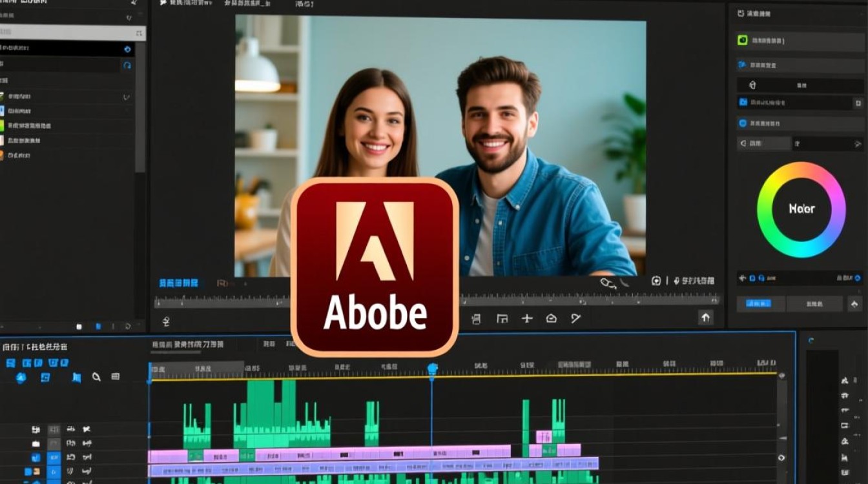Click the small square button beside the folder row
Viewport: 868px width, 484px height.
pos(858,103)
